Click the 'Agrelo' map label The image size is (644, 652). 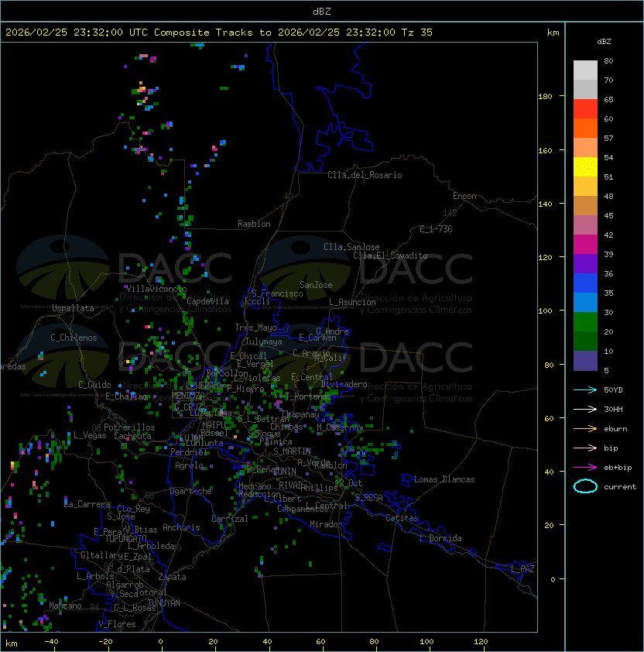click(189, 465)
